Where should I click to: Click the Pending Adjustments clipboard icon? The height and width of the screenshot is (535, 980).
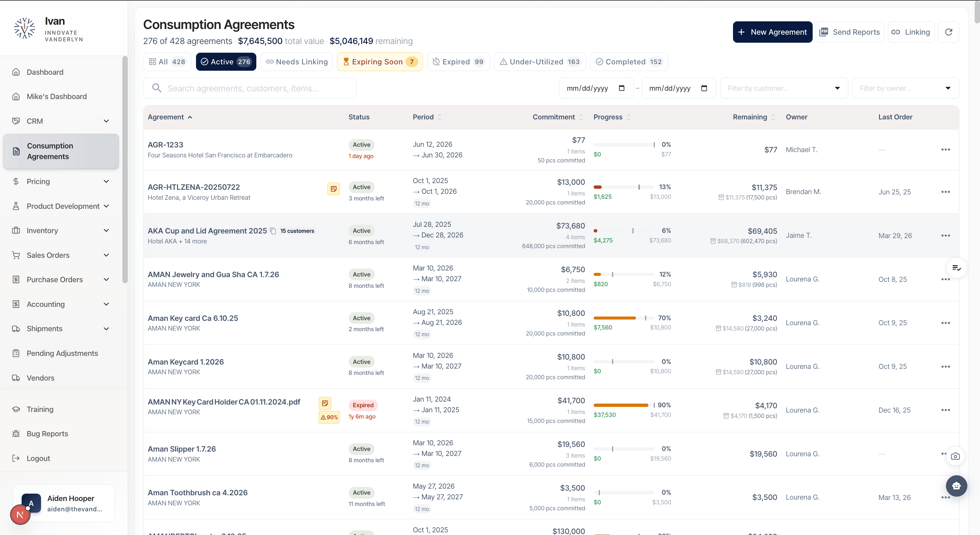[x=16, y=353]
